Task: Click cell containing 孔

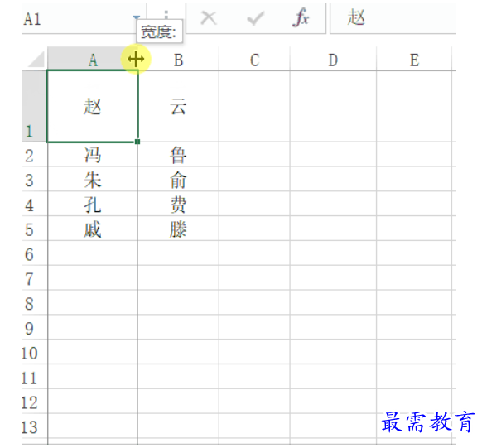Action: click(93, 204)
